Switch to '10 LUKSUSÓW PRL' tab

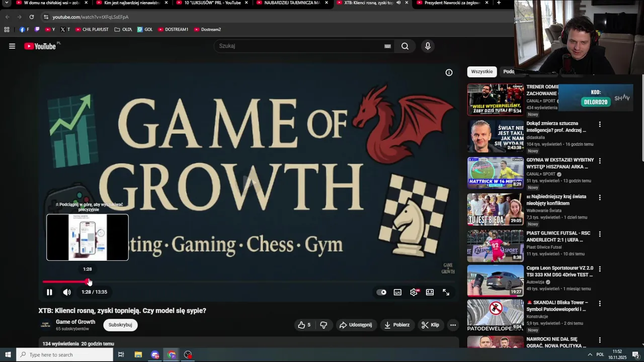[x=212, y=3]
